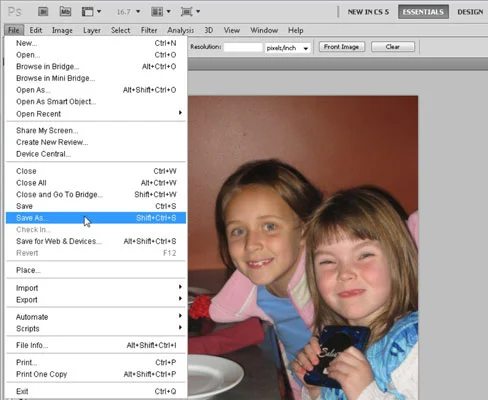
Task: Choose Close All menu item
Action: tap(96, 183)
